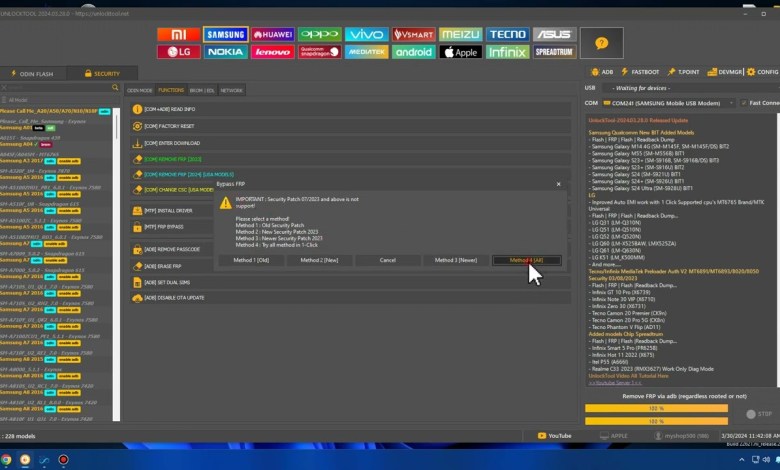The height and width of the screenshot is (470, 780).
Task: Choose Method 3 [Newer] in dialog
Action: 456,260
